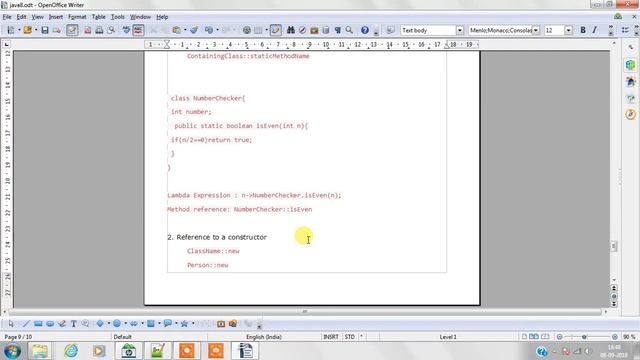Click the Paste icon
The height and width of the screenshot is (360, 640).
coord(176,30)
